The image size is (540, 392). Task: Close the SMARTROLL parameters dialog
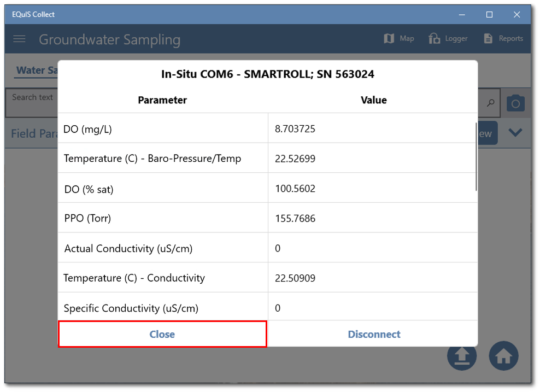tap(162, 334)
